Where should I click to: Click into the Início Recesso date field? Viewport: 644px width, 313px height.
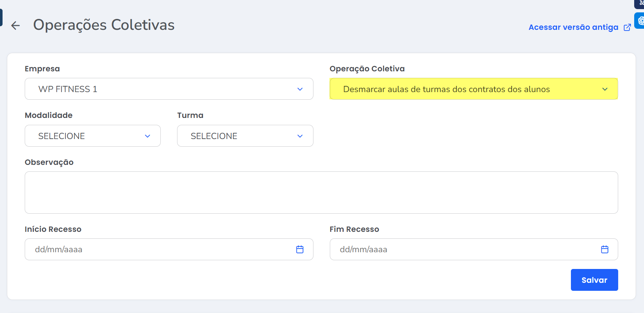[156, 249]
